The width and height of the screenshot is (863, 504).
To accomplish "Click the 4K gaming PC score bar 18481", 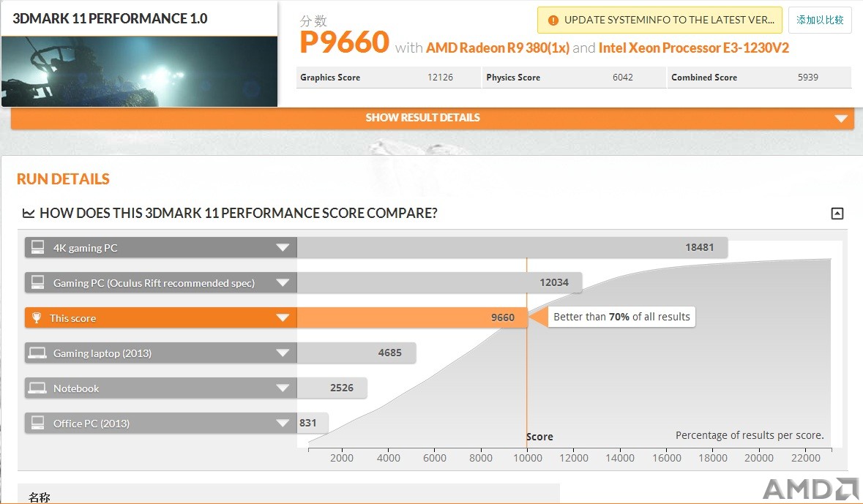I will (x=512, y=247).
